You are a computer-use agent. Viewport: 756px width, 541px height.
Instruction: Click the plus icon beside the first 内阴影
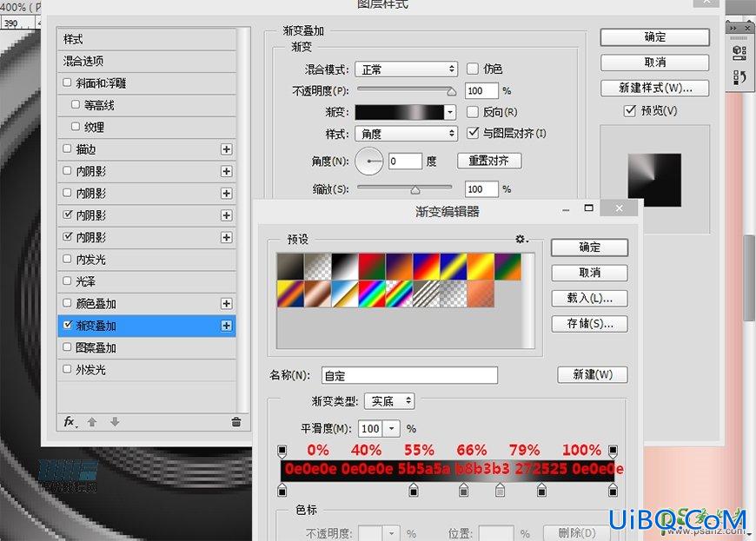[x=227, y=171]
